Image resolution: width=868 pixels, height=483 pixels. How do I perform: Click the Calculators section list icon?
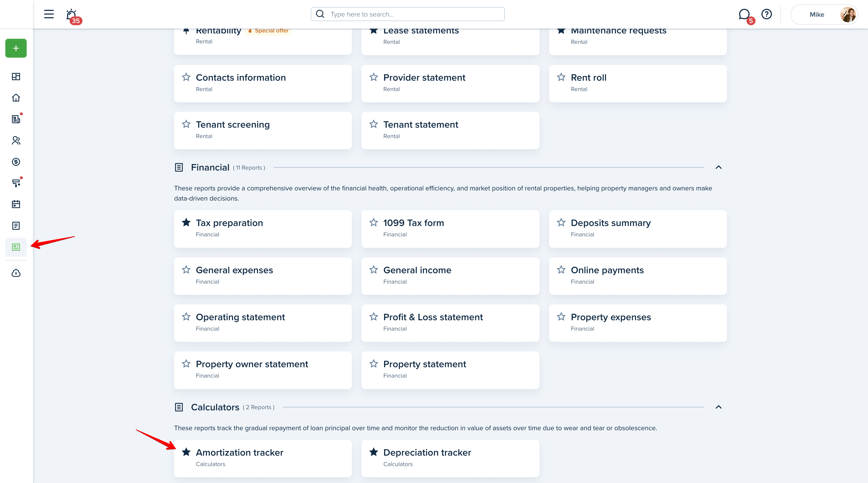coord(179,407)
